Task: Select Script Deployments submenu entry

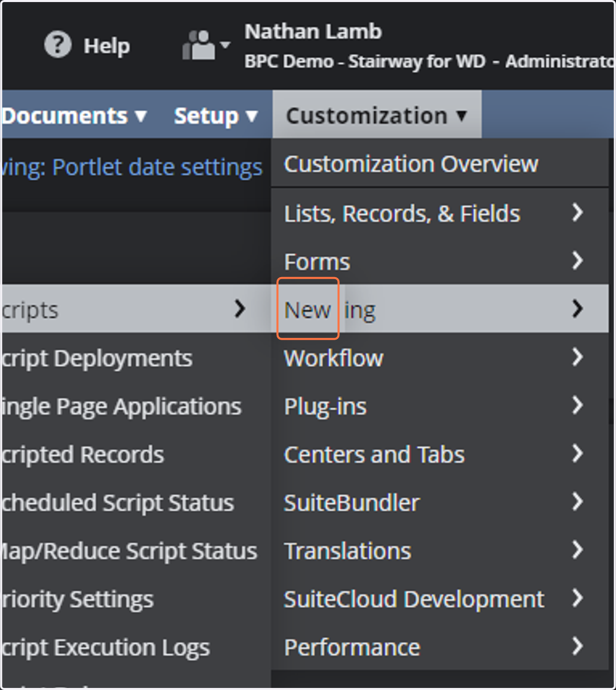Action: tap(137, 358)
